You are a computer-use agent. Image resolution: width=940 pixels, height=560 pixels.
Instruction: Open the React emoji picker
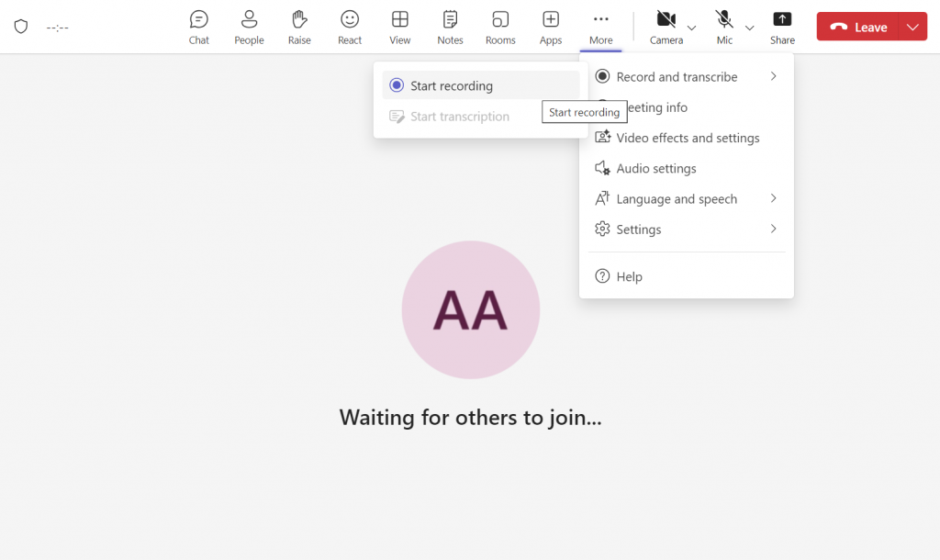pos(350,27)
